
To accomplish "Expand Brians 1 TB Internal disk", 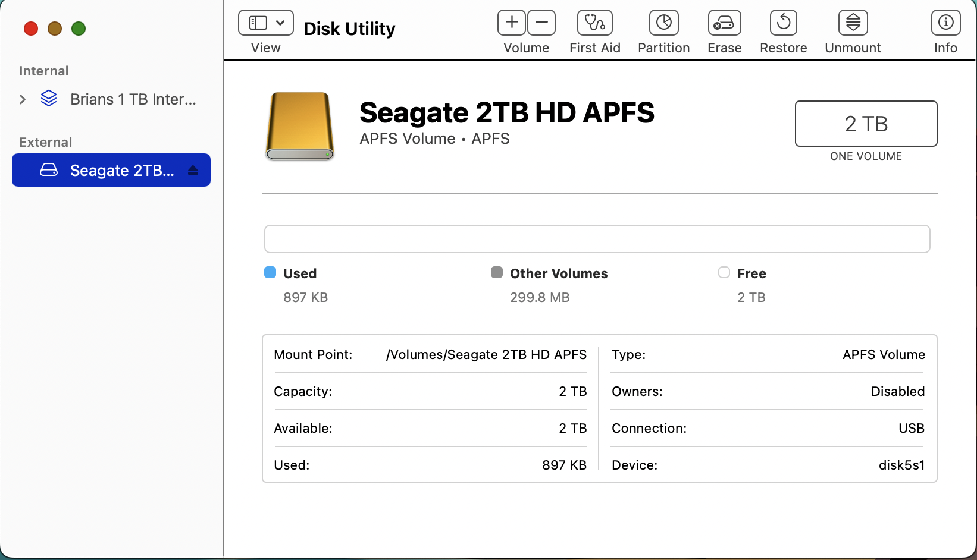I will pos(23,99).
